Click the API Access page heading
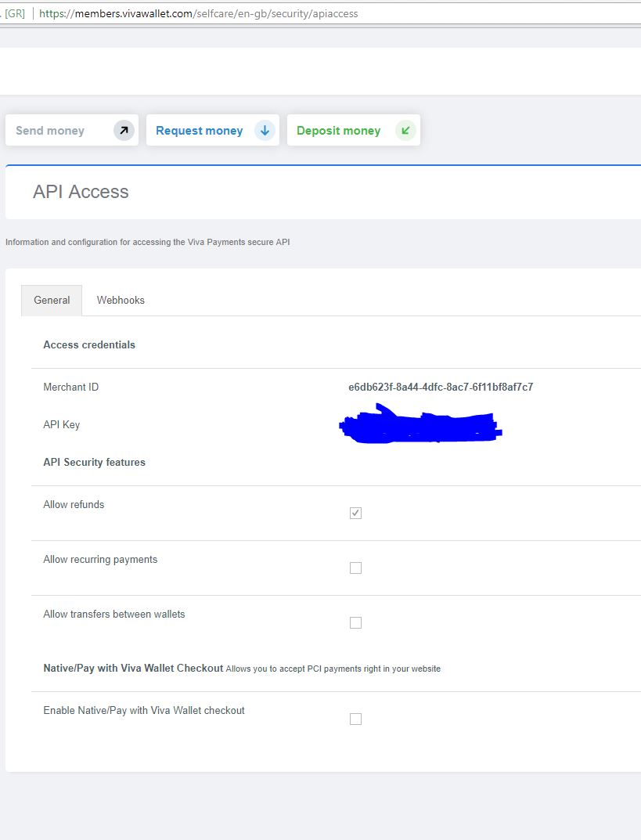641x840 pixels. (x=80, y=192)
